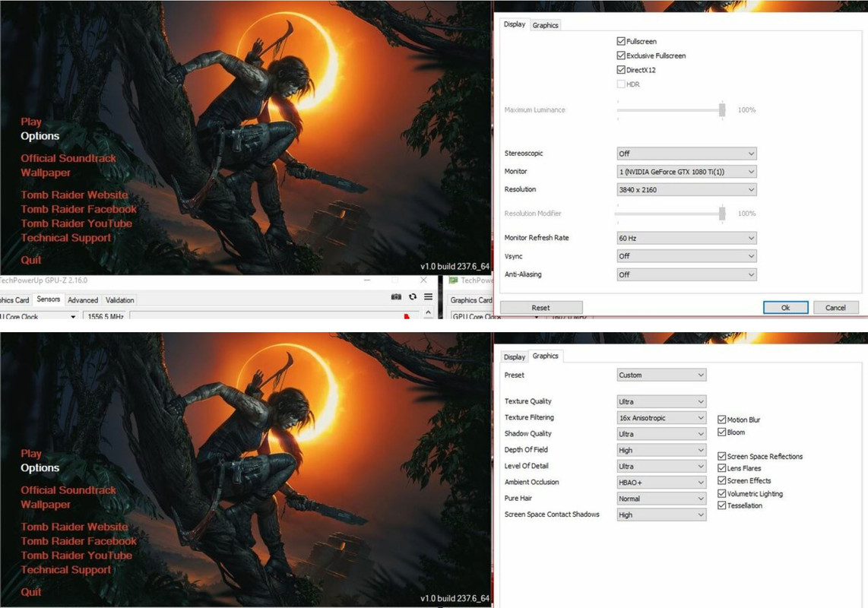Click the GPU-Z camera screenshot icon
This screenshot has height=608, width=868.
click(396, 297)
